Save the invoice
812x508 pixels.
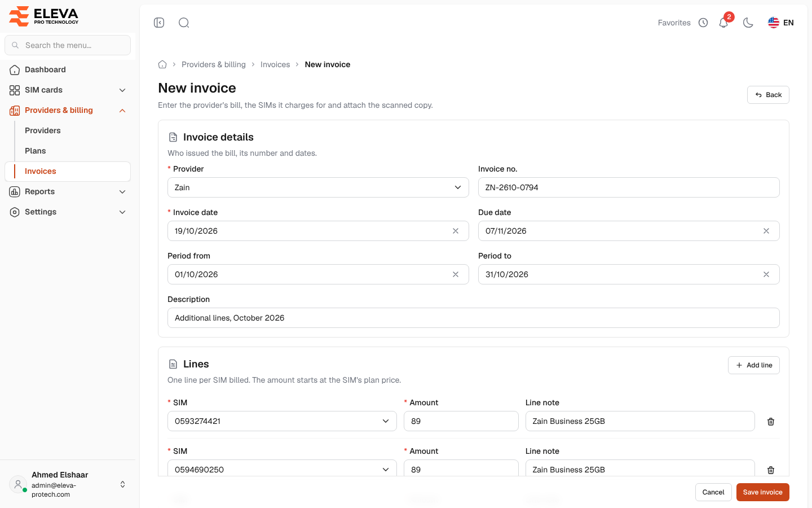[763, 492]
